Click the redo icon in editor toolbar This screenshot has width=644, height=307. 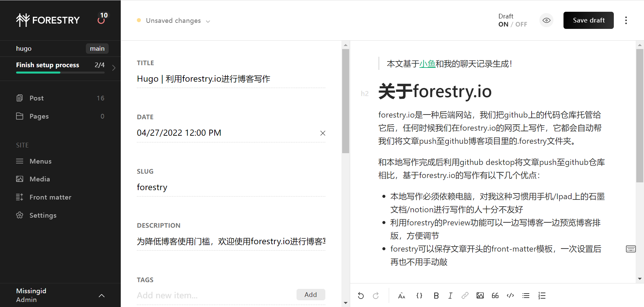(376, 296)
